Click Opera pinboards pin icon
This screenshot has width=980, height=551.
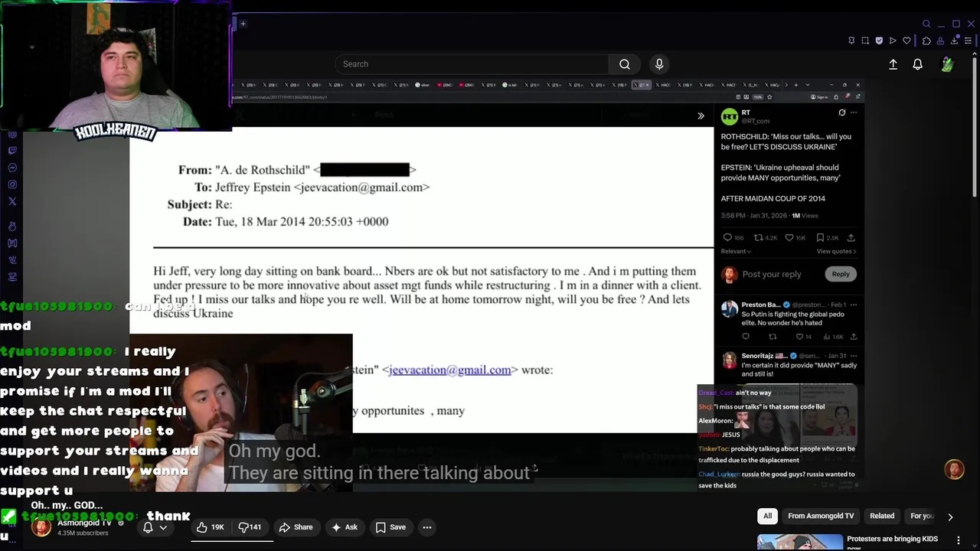click(851, 41)
